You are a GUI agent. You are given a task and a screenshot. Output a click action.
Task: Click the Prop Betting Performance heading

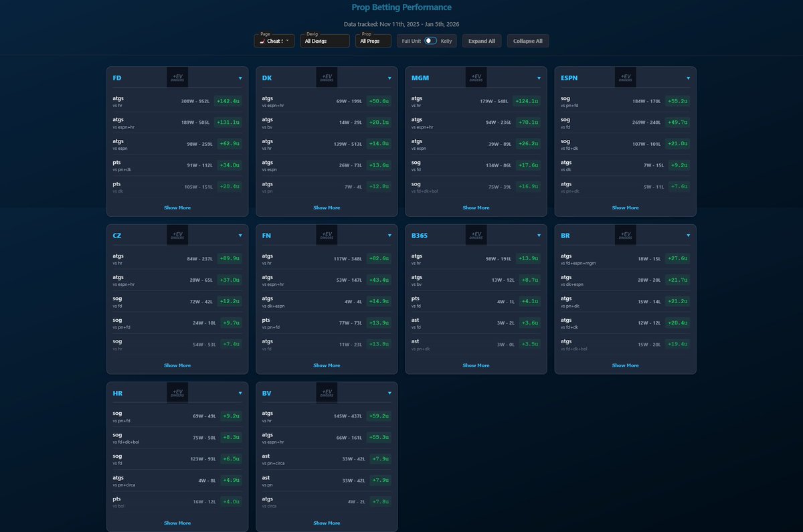pyautogui.click(x=401, y=7)
